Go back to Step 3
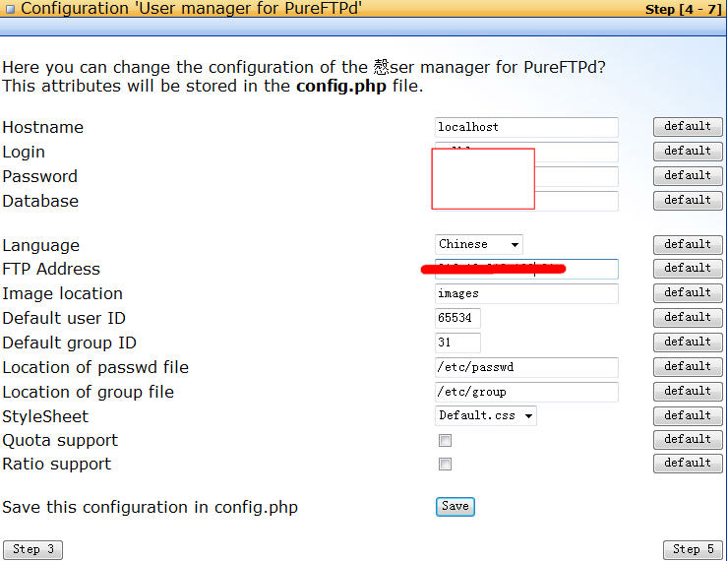This screenshot has height=561, width=728. click(33, 549)
